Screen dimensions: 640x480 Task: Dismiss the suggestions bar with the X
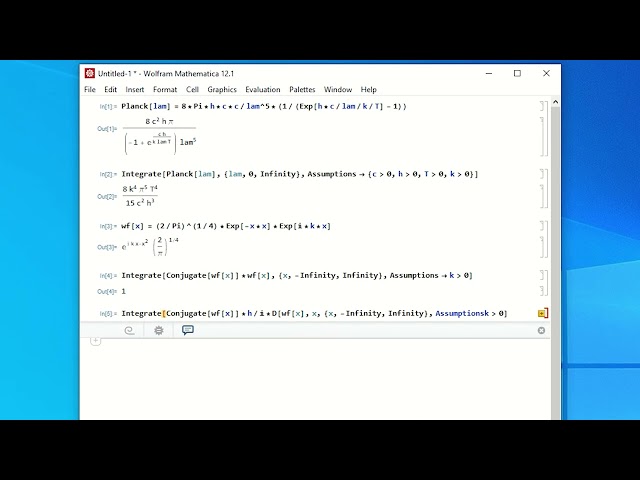point(541,330)
